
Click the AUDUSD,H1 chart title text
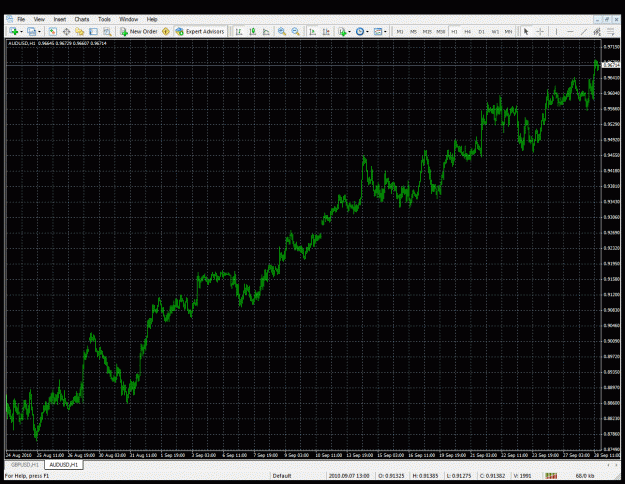tap(22, 43)
